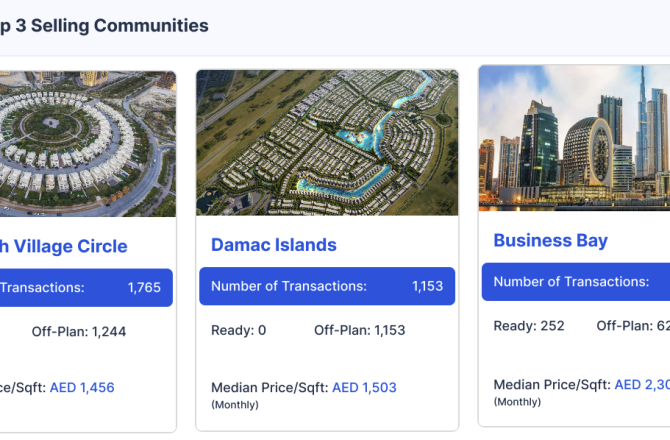Click Business Bay median price value
The height and width of the screenshot is (440, 670).
point(642,384)
